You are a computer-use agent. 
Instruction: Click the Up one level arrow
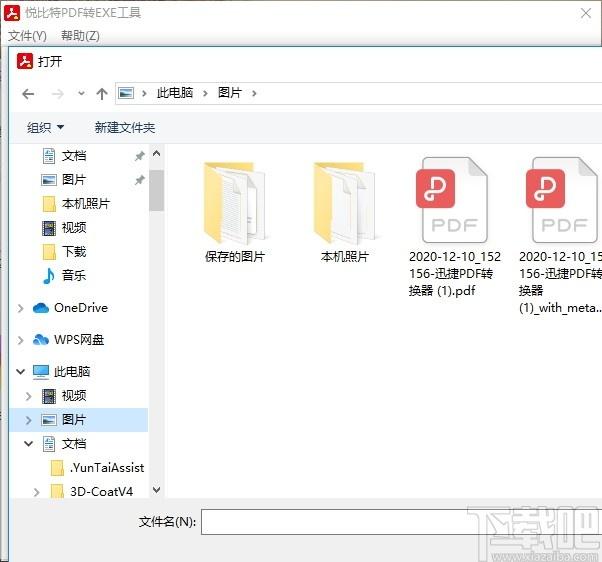(x=102, y=94)
